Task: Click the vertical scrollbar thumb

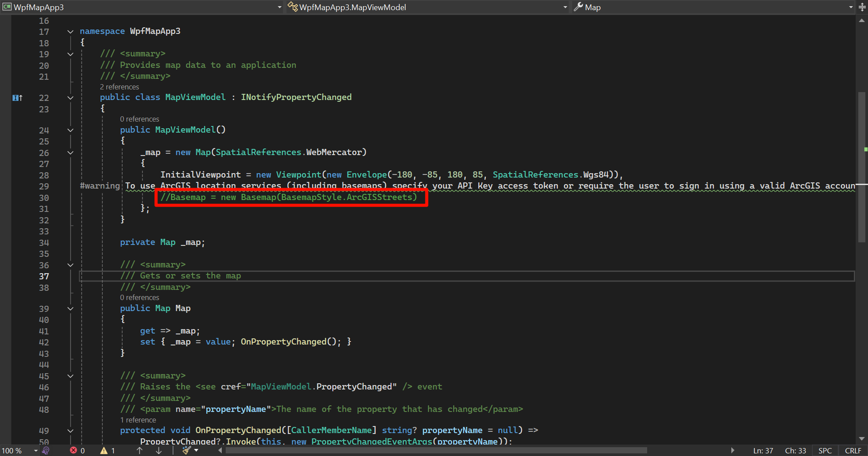Action: (862, 167)
